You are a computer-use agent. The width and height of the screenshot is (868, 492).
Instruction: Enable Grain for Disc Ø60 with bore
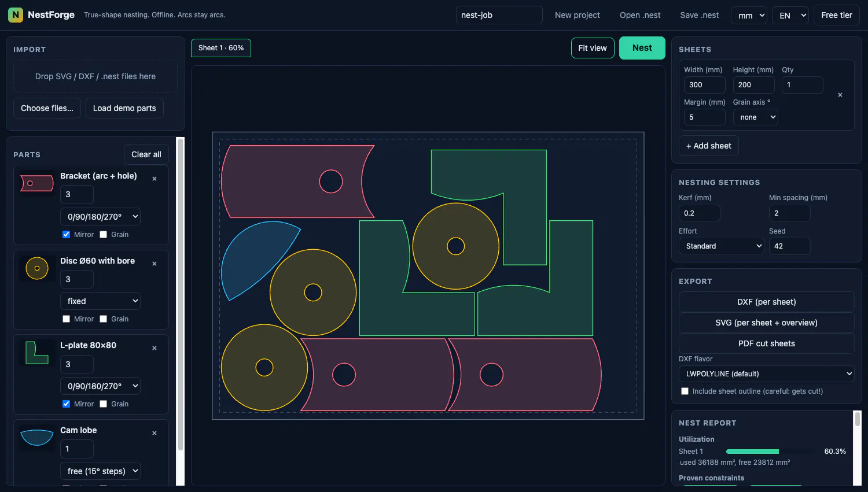[103, 319]
